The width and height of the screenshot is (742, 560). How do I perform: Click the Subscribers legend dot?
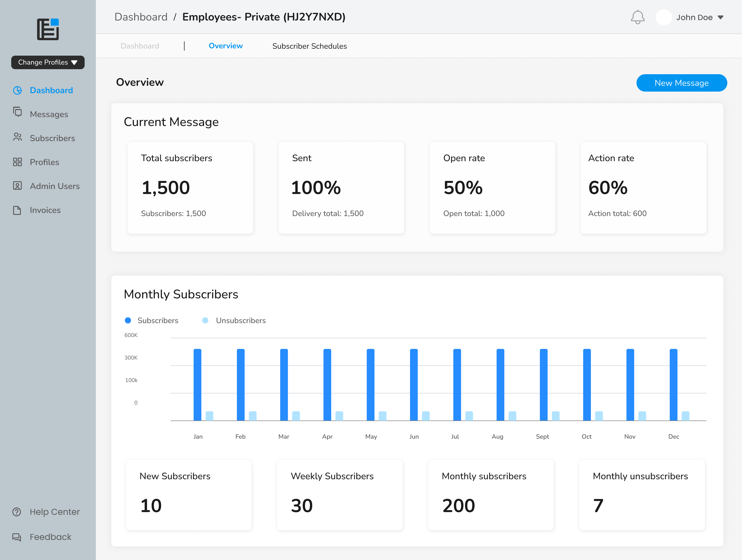(x=128, y=320)
